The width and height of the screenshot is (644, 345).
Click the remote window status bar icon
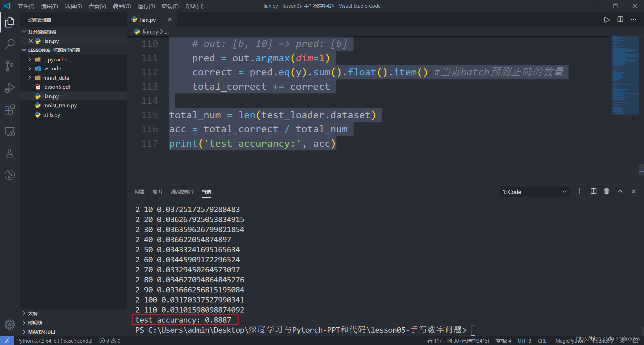tap(7, 341)
